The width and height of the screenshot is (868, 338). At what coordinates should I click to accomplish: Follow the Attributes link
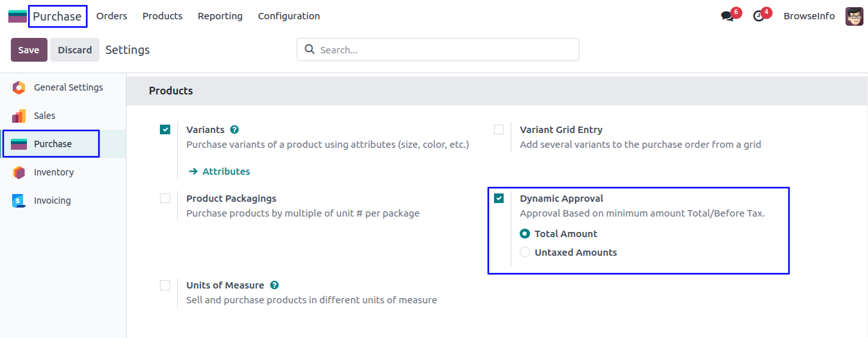226,172
